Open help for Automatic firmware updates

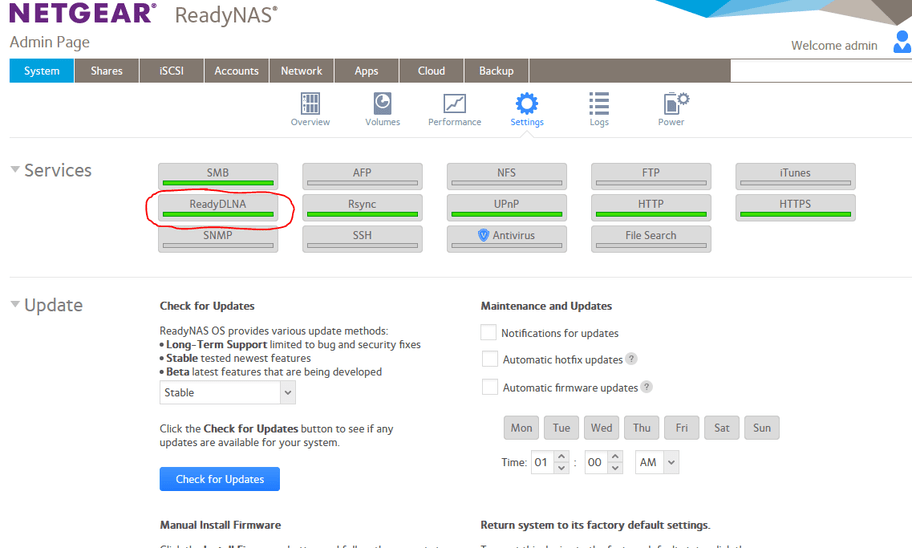point(646,387)
